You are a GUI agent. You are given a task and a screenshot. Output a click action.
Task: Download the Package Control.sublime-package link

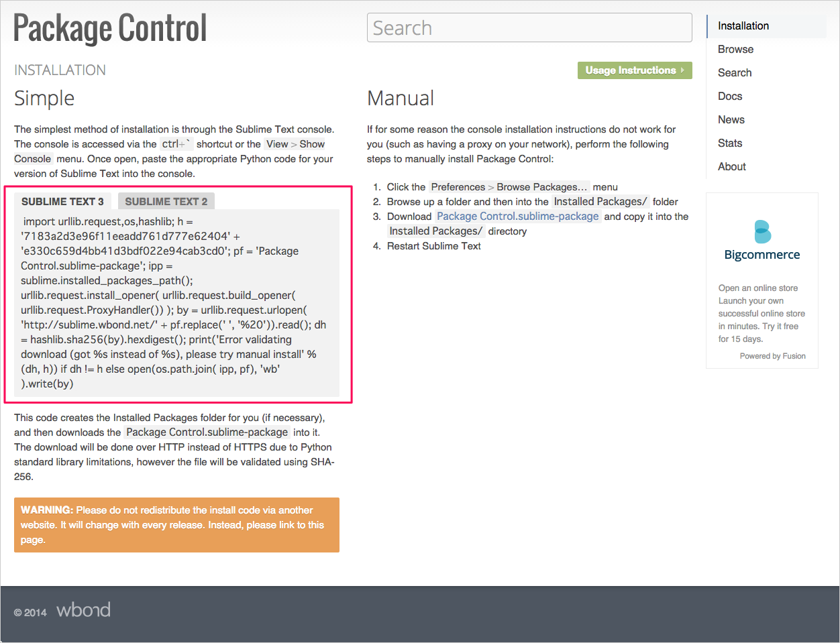point(518,216)
